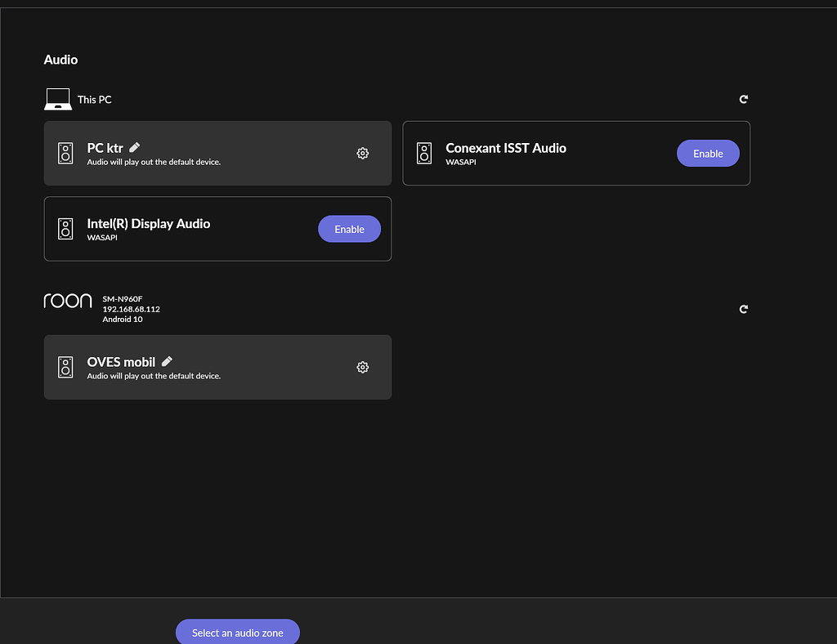
Task: Refresh audio devices for This PC
Action: coord(743,99)
